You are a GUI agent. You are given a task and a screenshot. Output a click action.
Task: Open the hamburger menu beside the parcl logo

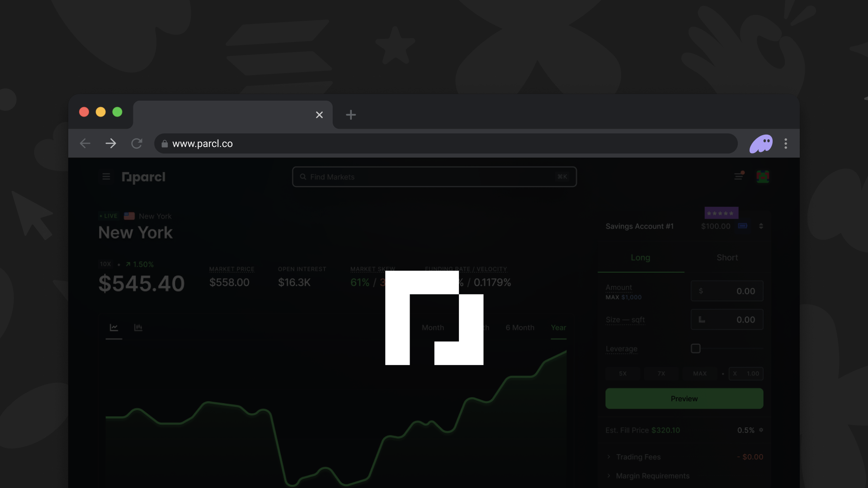pyautogui.click(x=106, y=177)
